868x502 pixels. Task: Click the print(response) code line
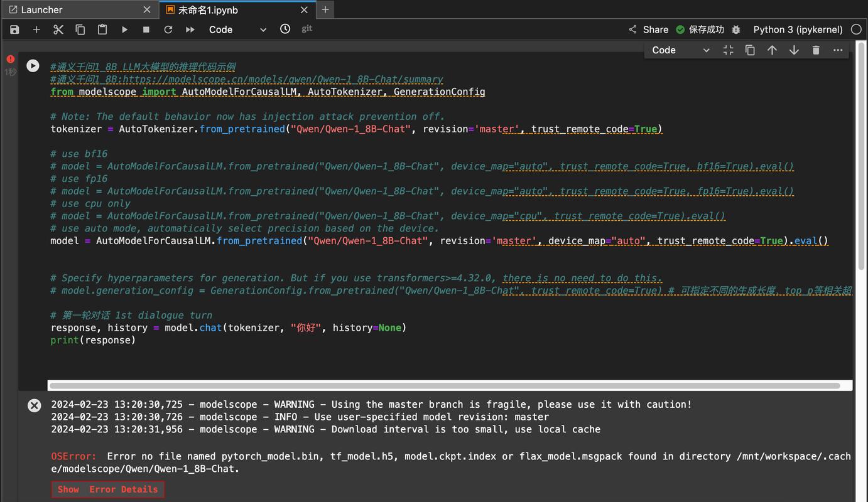coord(93,340)
